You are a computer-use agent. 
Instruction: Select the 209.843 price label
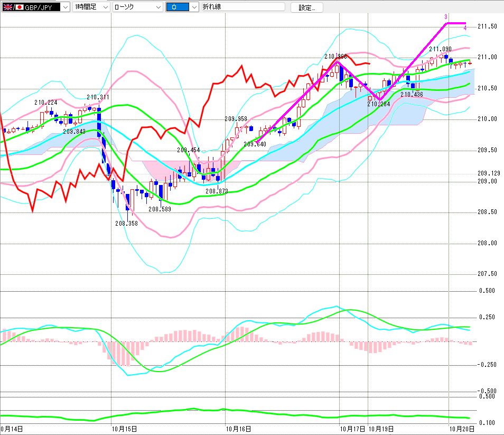pyautogui.click(x=74, y=132)
